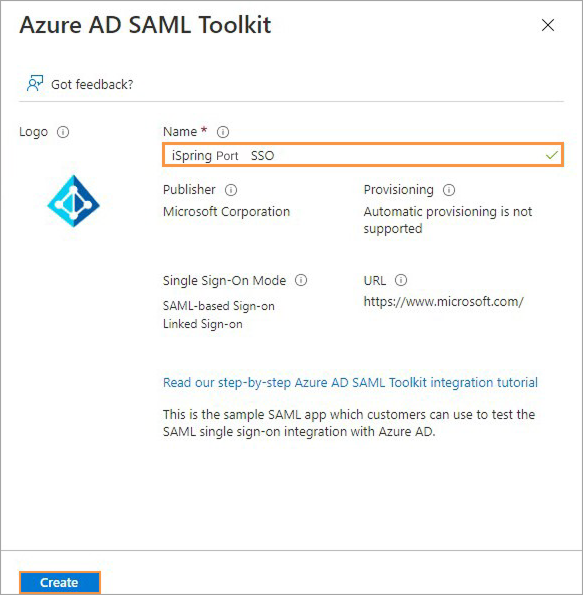Click the Got feedback person icon
The height and width of the screenshot is (595, 583).
click(35, 83)
